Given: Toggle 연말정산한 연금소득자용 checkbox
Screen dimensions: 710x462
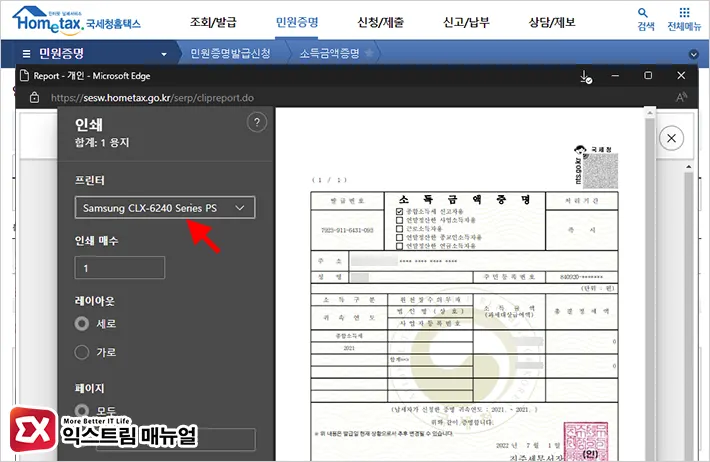Looking at the screenshot, I should coord(399,246).
